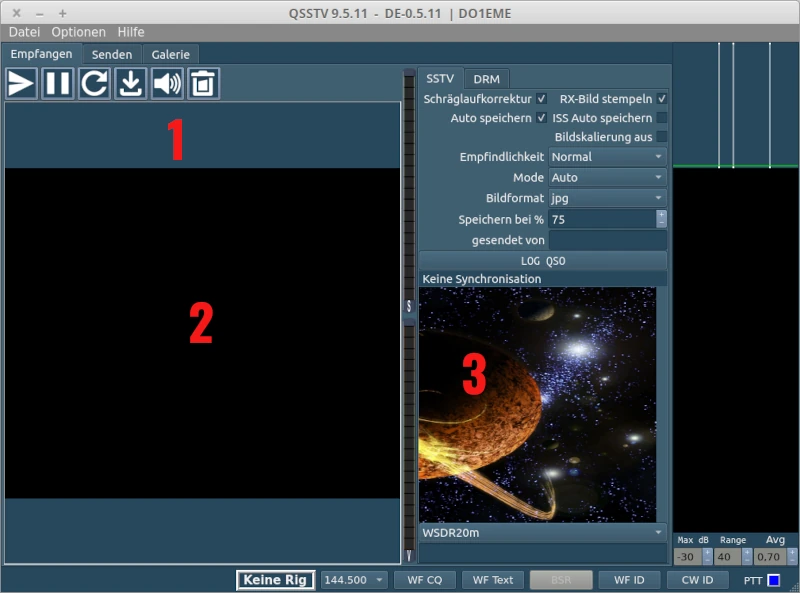
Task: Increase the Speichern bei % value
Action: 661,215
